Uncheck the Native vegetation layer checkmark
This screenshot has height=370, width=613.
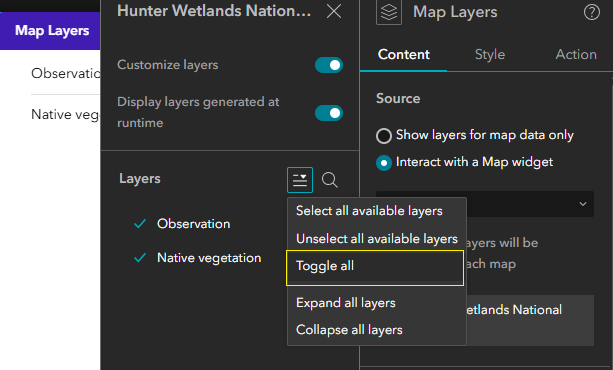point(140,258)
